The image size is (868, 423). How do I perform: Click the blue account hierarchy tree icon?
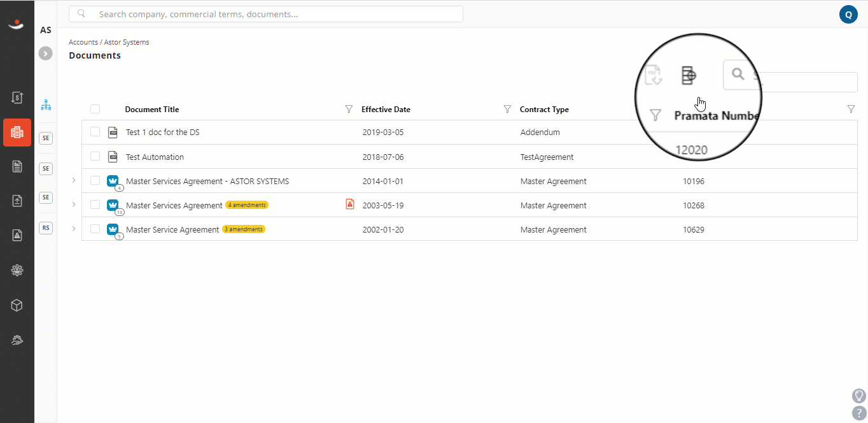46,104
